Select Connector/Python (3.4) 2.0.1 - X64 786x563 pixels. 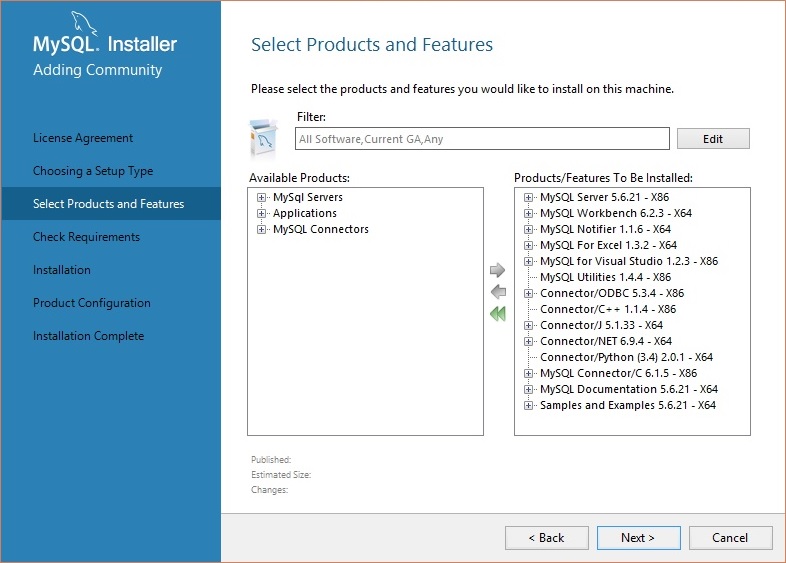tap(627, 358)
